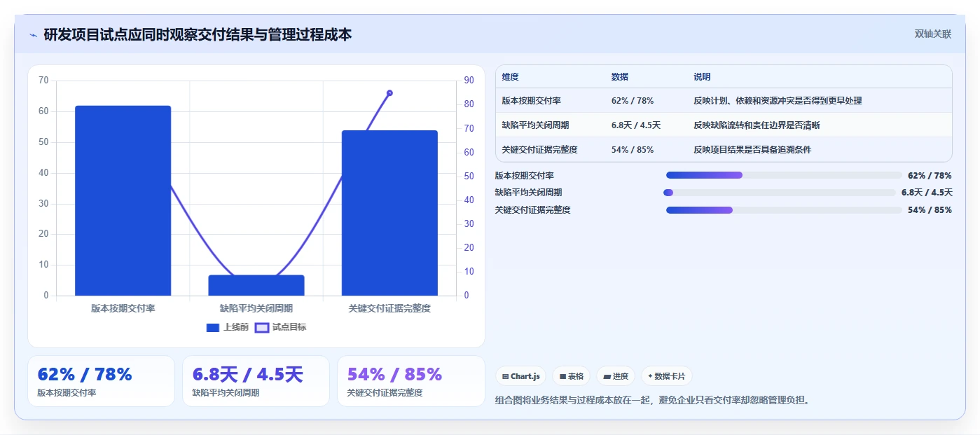Click the 版本按期交付率 caption under 62% / 78%
This screenshot has width=980, height=435.
67,393
